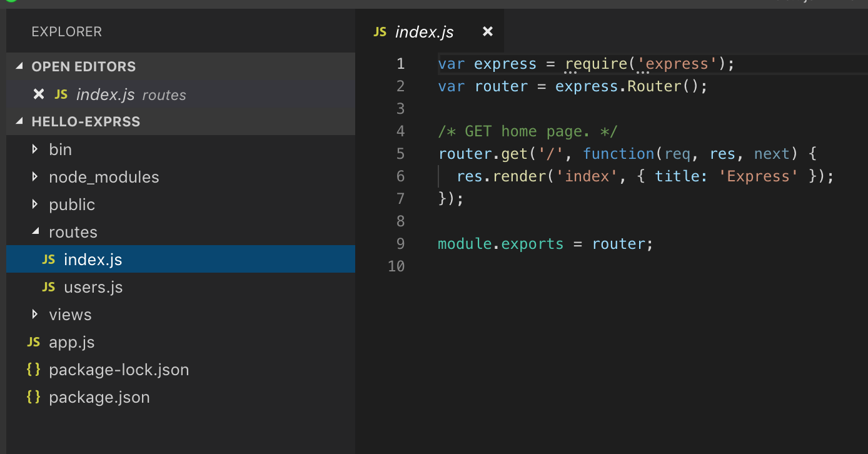Open the package.json file
This screenshot has width=868, height=454.
click(x=99, y=397)
